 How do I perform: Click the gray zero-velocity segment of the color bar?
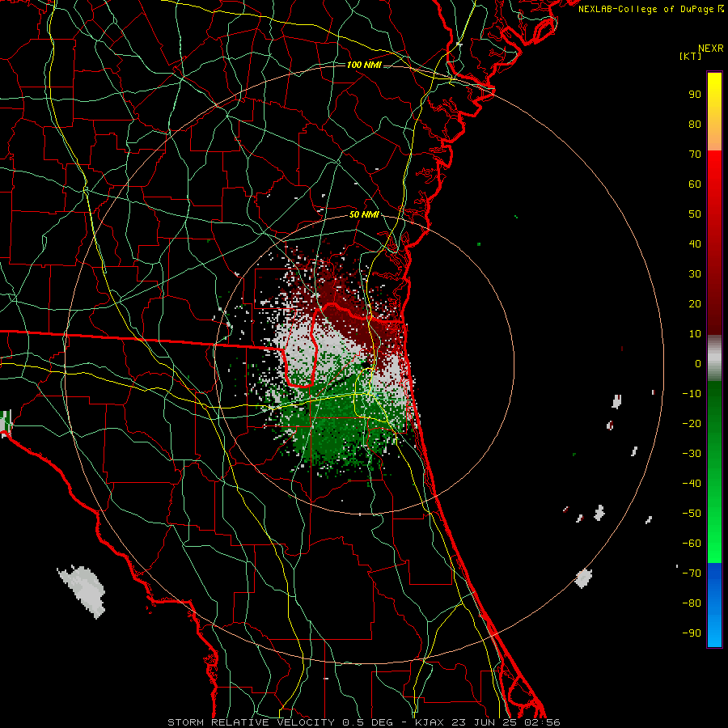pos(714,358)
